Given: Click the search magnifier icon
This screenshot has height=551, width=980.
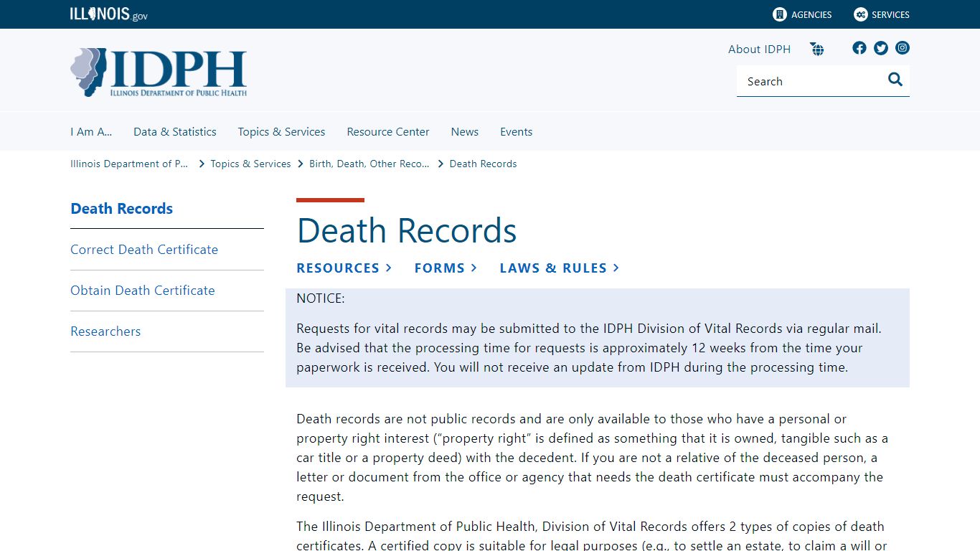Looking at the screenshot, I should tap(895, 80).
